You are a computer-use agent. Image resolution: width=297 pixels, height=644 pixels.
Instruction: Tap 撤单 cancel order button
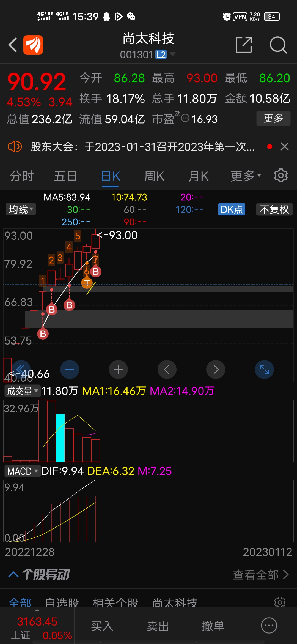coord(213,626)
